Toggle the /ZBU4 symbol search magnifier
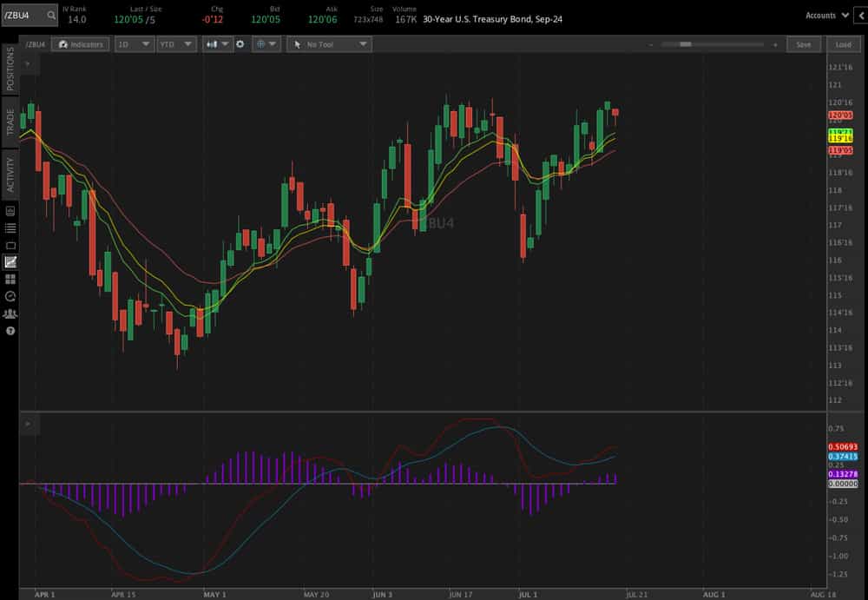The width and height of the screenshot is (868, 600). tap(52, 15)
